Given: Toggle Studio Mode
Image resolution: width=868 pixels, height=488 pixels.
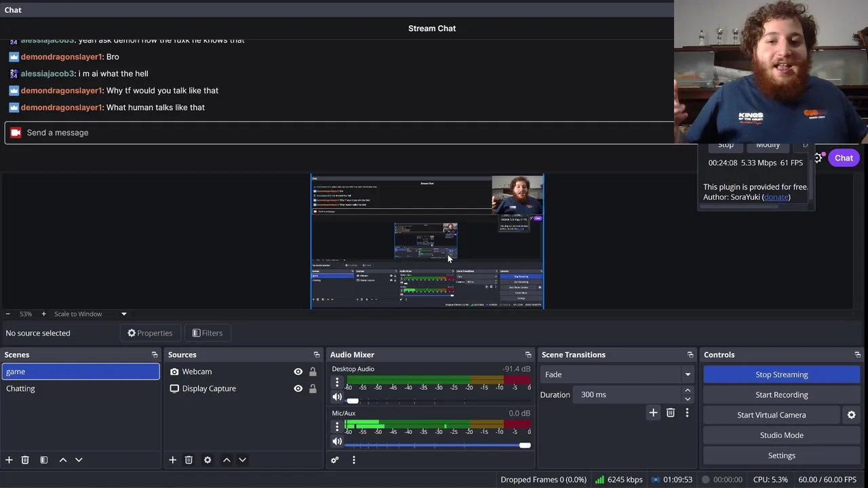Looking at the screenshot, I should (x=781, y=435).
